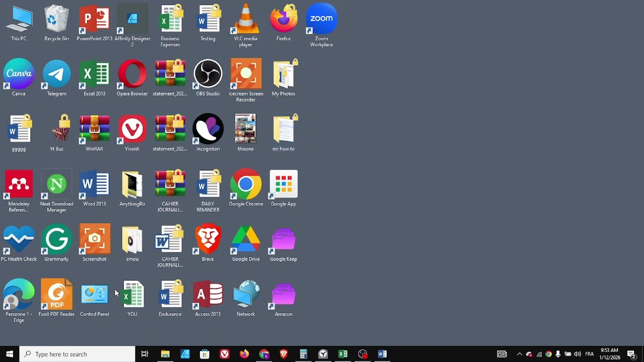
Task: Select Firefox shortcut on the desktop
Action: [x=283, y=23]
